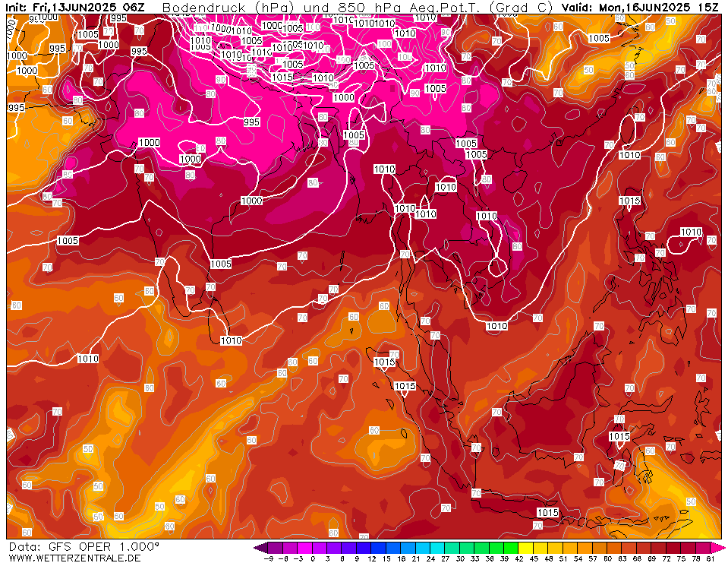Select the yellow swatch between 42 and 45
Image resolution: width=728 pixels, height=563 pixels.
[526, 547]
